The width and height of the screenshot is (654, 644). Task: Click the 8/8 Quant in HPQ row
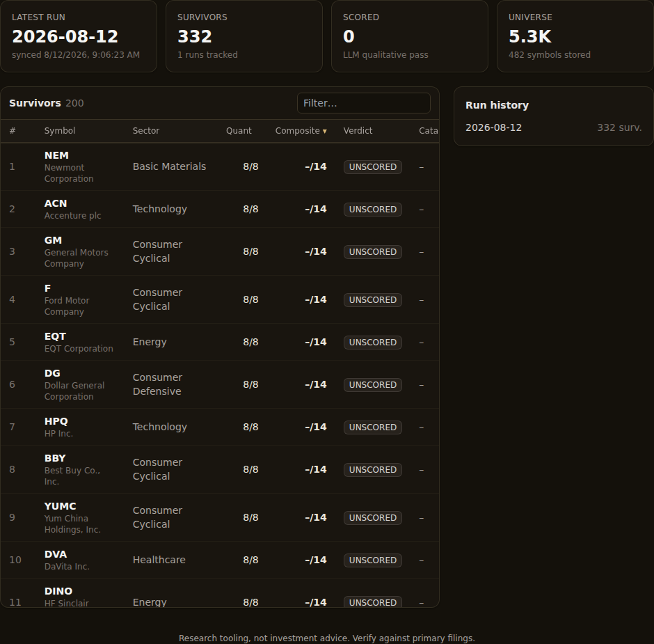tap(250, 427)
